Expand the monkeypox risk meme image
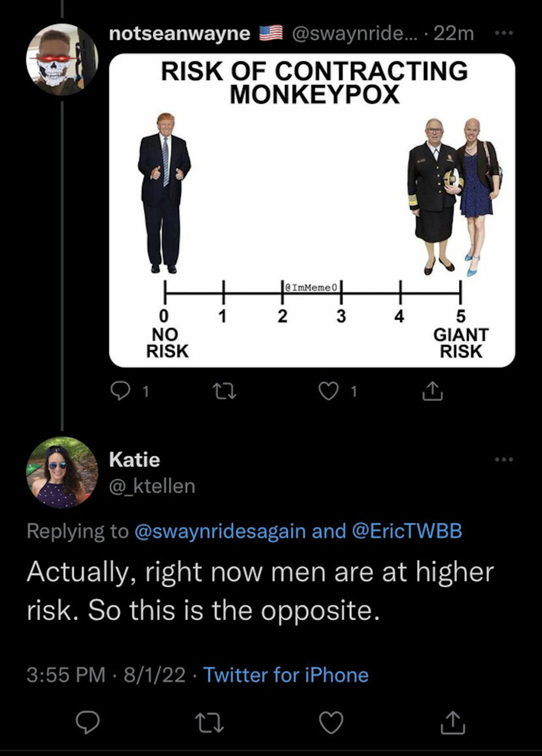Image resolution: width=542 pixels, height=756 pixels. click(x=312, y=210)
